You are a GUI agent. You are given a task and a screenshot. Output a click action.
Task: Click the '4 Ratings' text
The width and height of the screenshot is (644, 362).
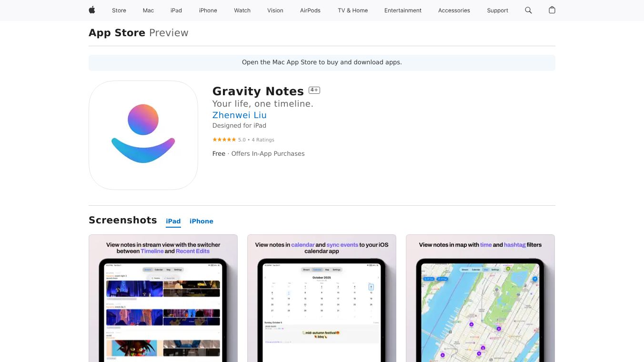263,140
